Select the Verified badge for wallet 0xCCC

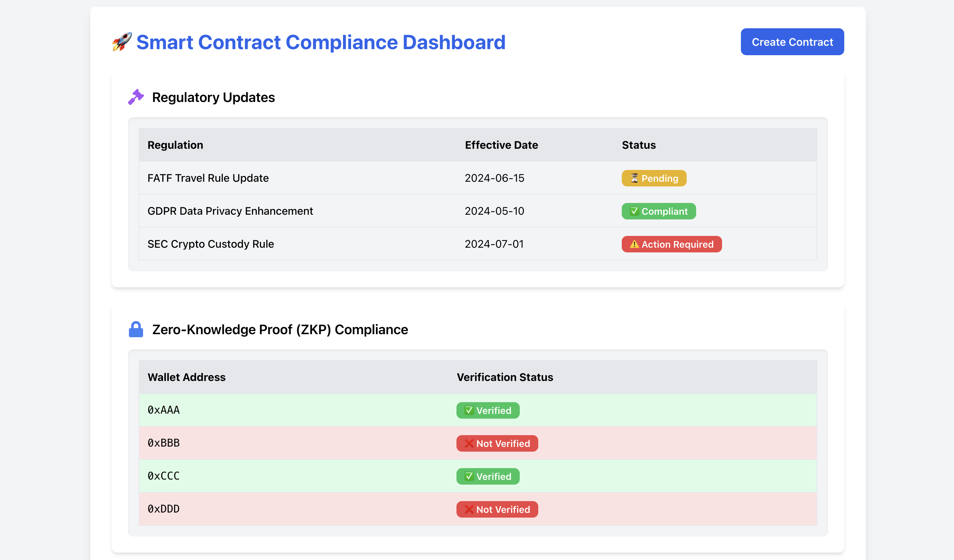487,477
